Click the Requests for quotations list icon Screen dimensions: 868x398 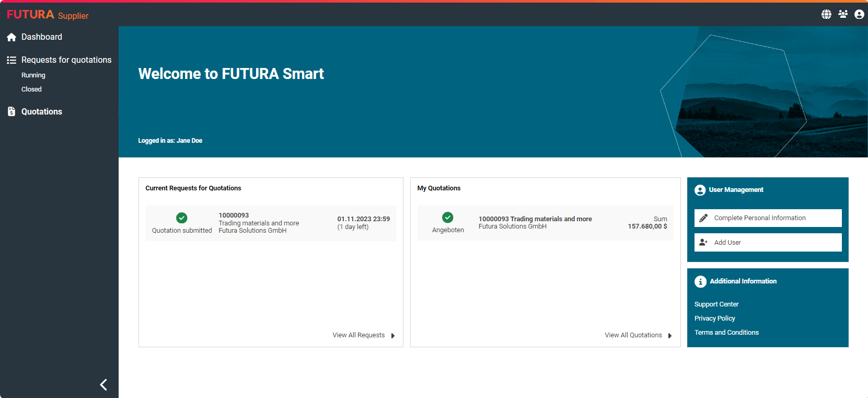pos(11,60)
